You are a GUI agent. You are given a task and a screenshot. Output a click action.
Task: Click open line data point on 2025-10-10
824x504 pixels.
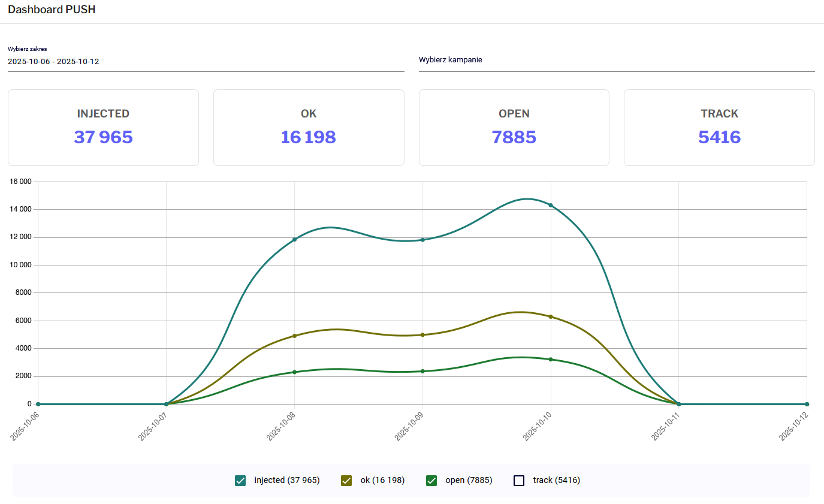[x=551, y=360]
